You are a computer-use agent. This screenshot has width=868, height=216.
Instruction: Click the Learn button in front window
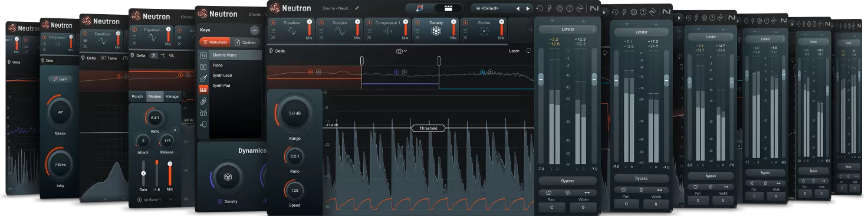[x=514, y=51]
